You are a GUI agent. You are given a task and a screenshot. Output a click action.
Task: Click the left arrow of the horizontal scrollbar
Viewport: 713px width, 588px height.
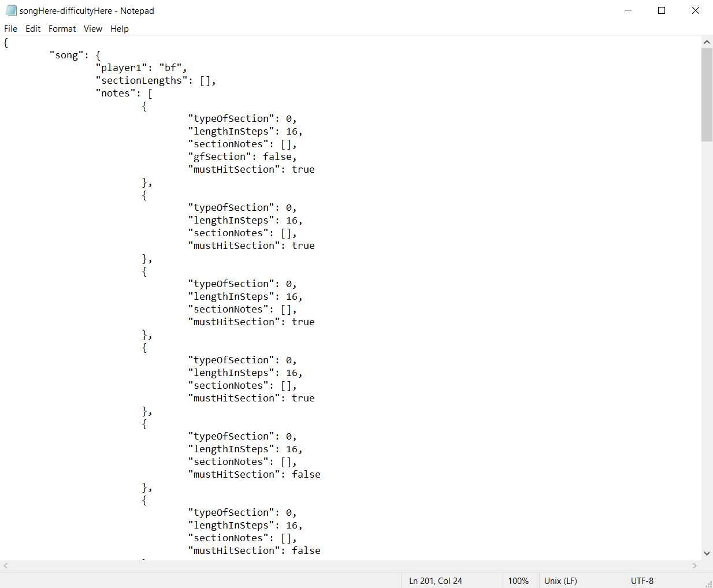pos(5,565)
